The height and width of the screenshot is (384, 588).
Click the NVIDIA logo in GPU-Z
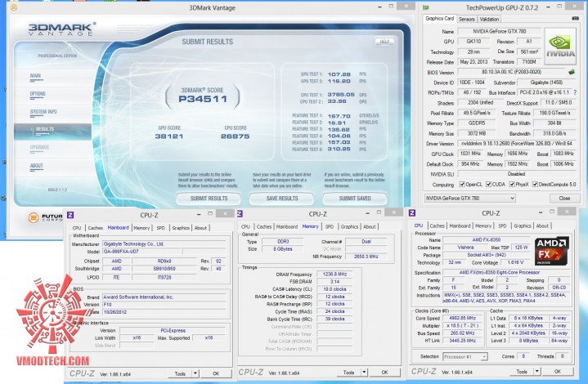point(560,46)
